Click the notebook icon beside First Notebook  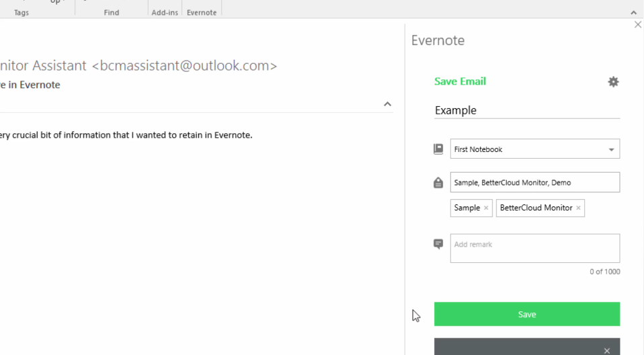(438, 149)
